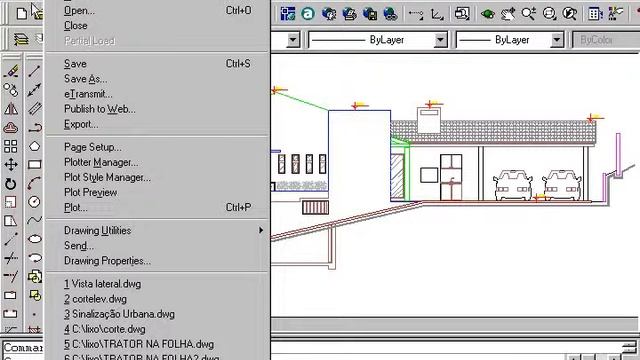Select the Trim tool

[x=11, y=258]
